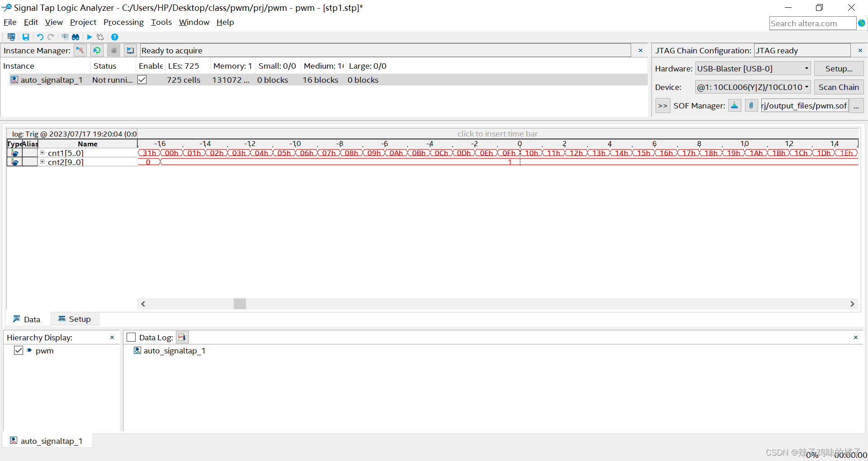Click the paperclip attach icon in SOF Manager
The width and height of the screenshot is (868, 461).
pos(751,105)
